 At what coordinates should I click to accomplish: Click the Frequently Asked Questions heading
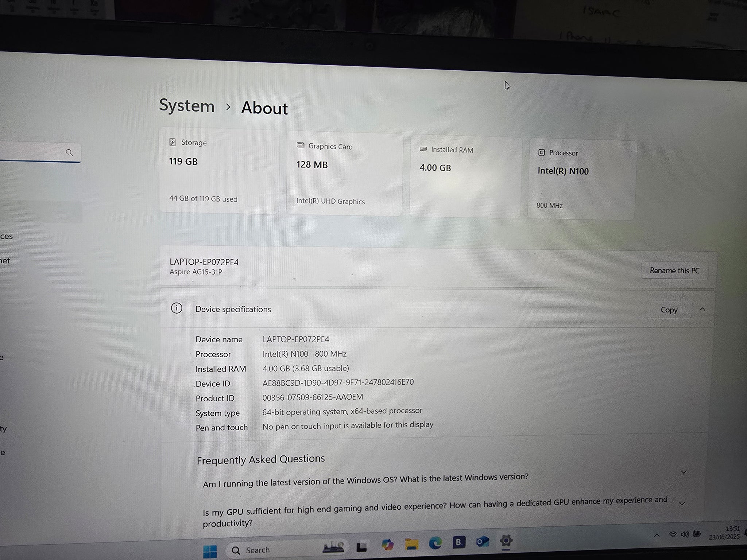point(261,460)
